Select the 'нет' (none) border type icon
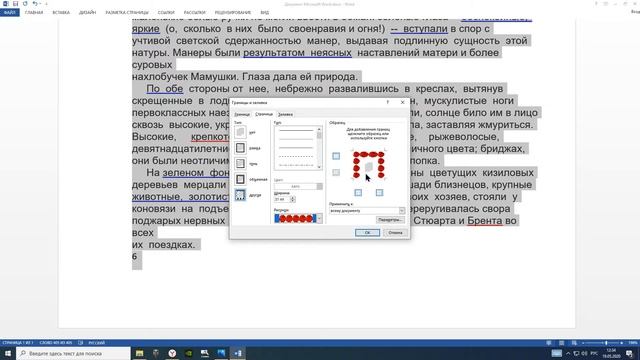 coord(240,132)
